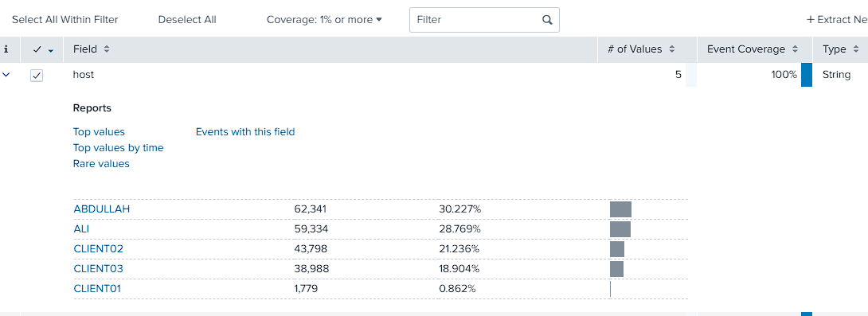The image size is (868, 316).
Task: Click Deselect All
Action: [187, 19]
